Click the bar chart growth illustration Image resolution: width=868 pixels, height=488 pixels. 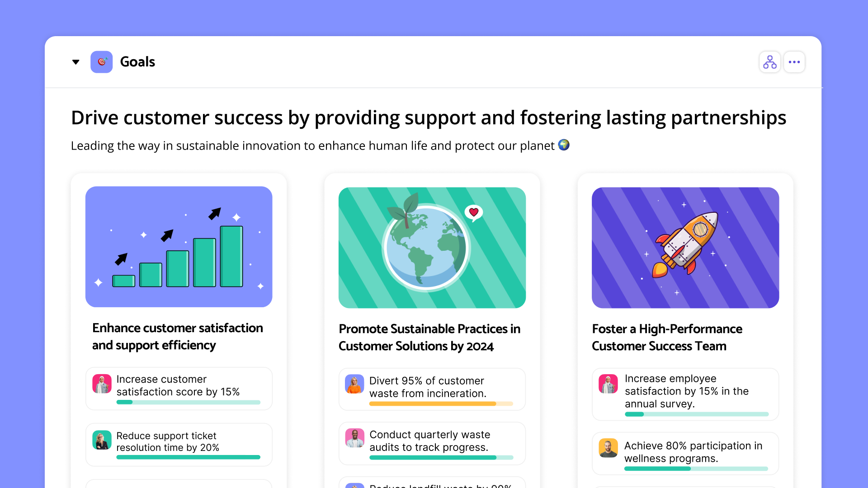179,247
